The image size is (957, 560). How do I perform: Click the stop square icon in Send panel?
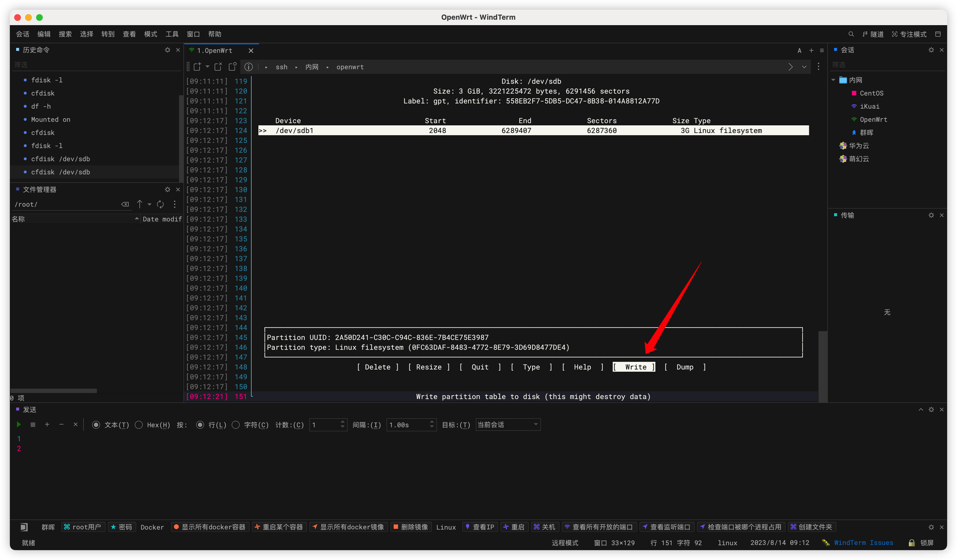(x=33, y=425)
